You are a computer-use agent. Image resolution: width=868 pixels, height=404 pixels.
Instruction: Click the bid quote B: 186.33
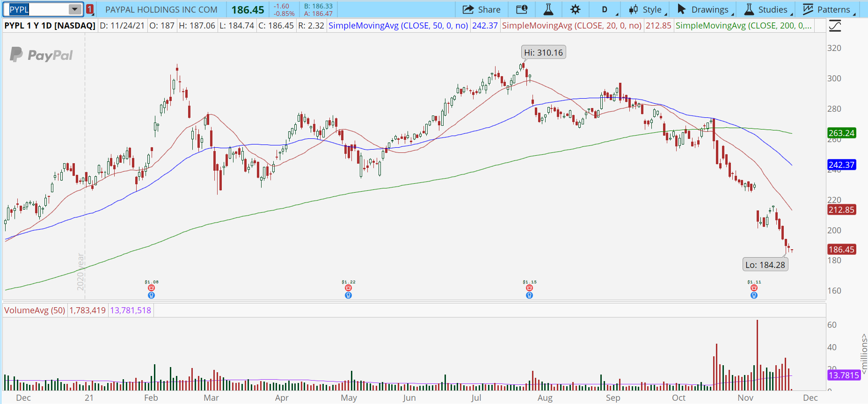tap(318, 6)
